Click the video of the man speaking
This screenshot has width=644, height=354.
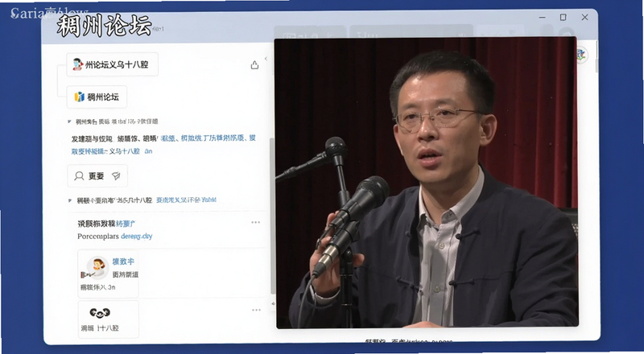tap(427, 183)
